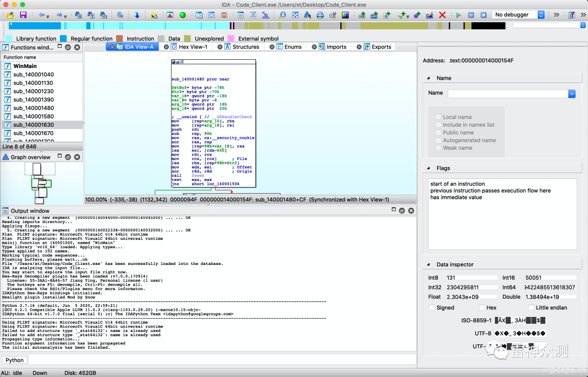588x377 pixels.
Task: Close the Graph overview panel
Action: point(77,157)
